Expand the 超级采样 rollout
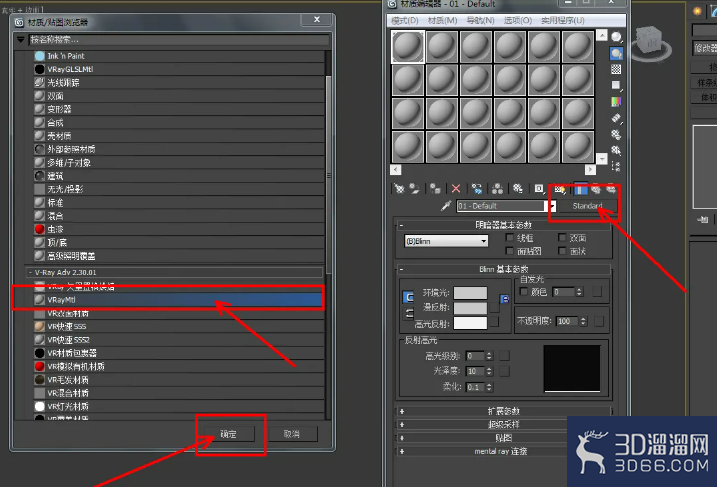717x487 pixels. pos(503,424)
